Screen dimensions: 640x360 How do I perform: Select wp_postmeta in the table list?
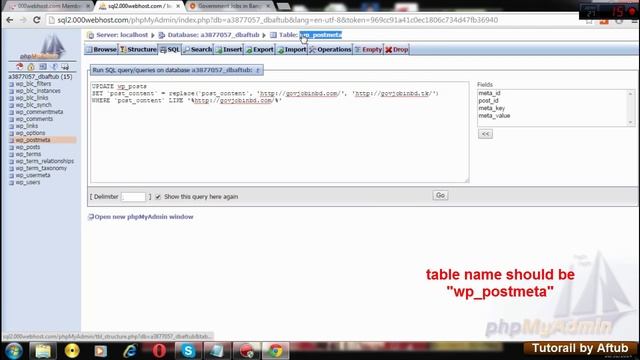pos(33,140)
